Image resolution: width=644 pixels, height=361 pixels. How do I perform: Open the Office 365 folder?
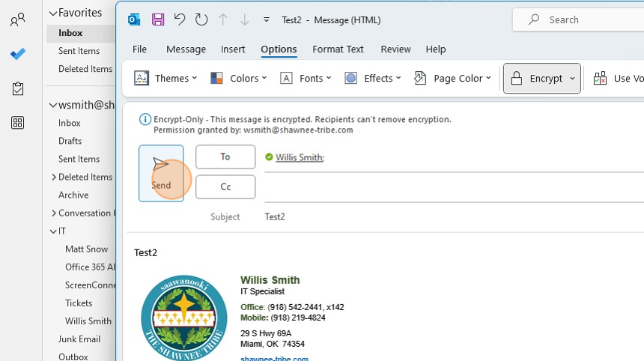click(90, 267)
